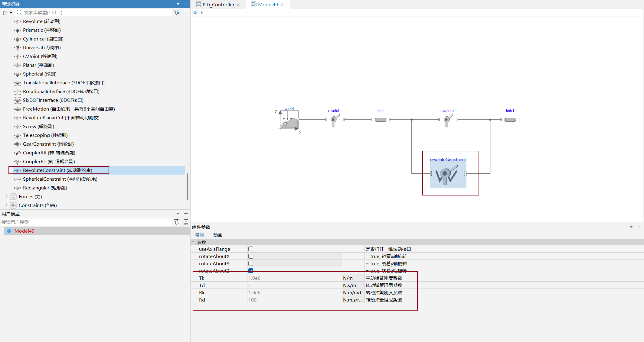The width and height of the screenshot is (644, 342).
Task: Select Model49 in the user model tree
Action: (x=25, y=231)
